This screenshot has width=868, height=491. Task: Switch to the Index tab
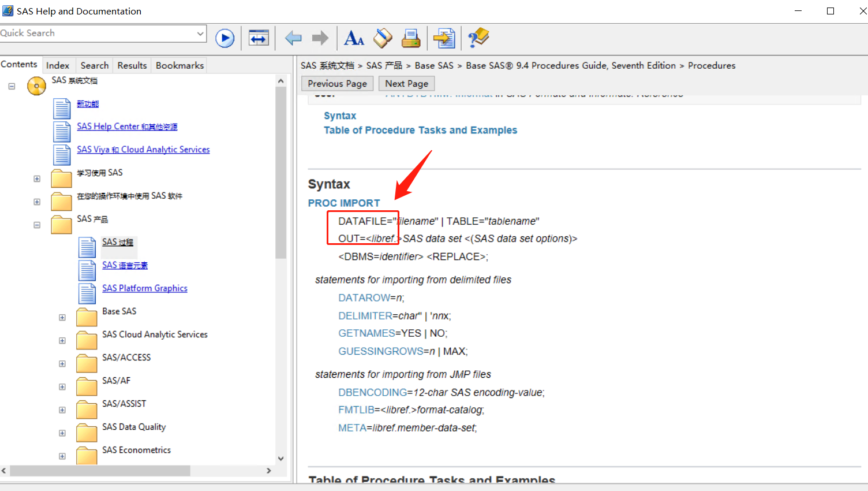(x=58, y=65)
